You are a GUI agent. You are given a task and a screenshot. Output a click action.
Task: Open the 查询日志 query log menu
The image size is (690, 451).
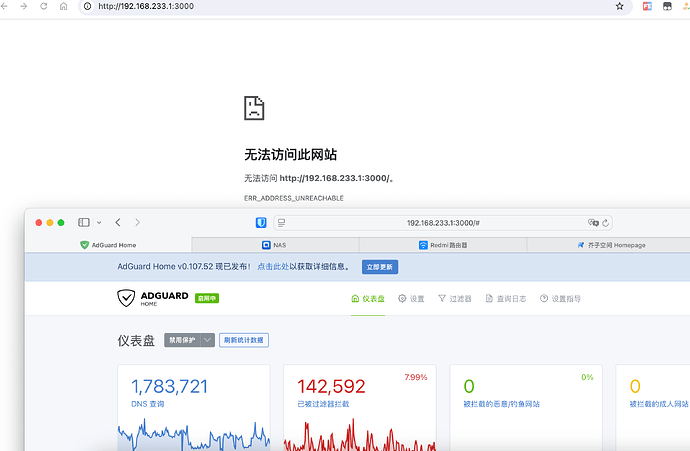point(506,299)
